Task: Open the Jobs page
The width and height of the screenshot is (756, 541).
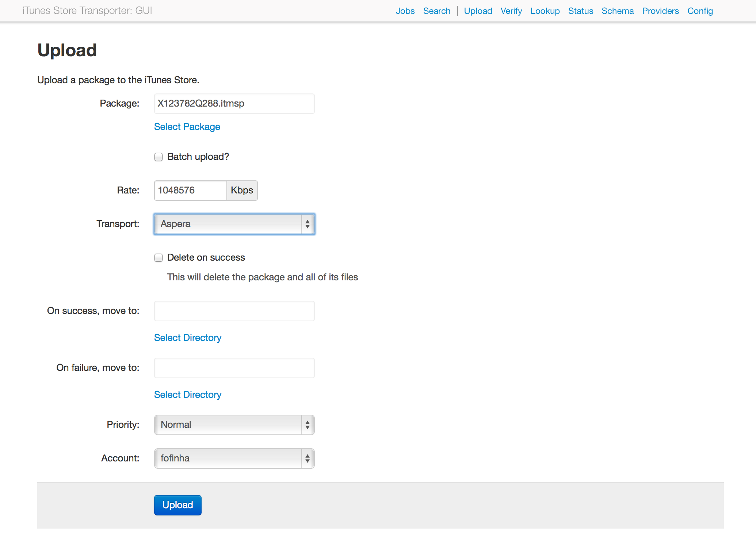Action: click(x=405, y=11)
